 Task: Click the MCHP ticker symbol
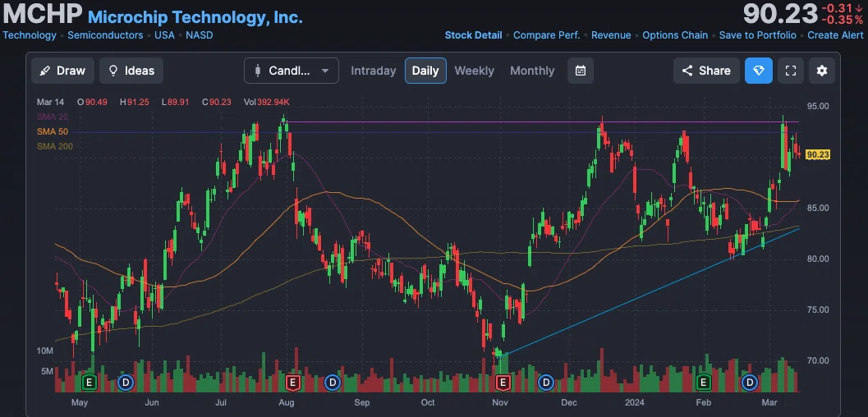43,15
